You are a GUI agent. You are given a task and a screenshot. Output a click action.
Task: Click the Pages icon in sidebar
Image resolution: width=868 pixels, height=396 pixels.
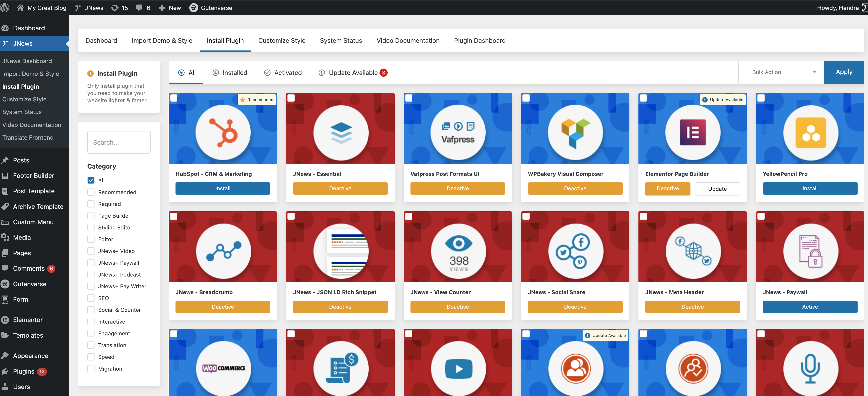5,253
